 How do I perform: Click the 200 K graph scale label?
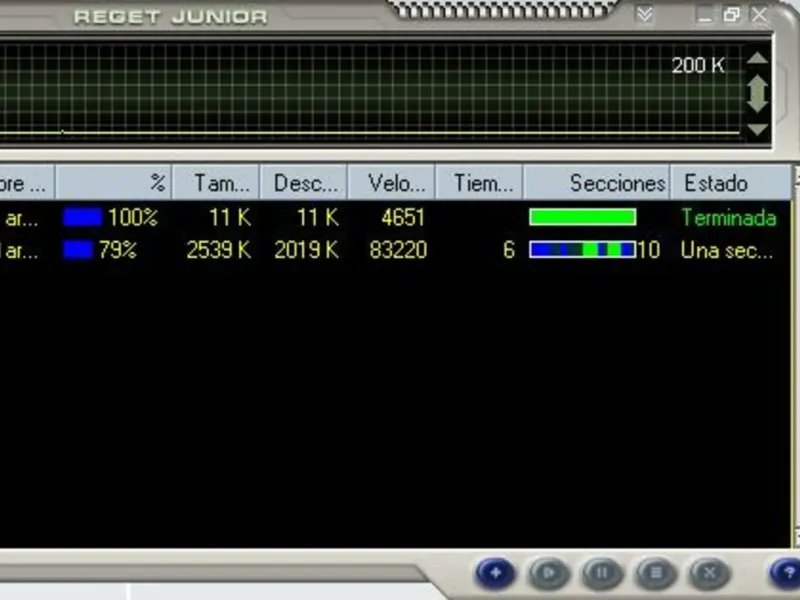pos(698,65)
